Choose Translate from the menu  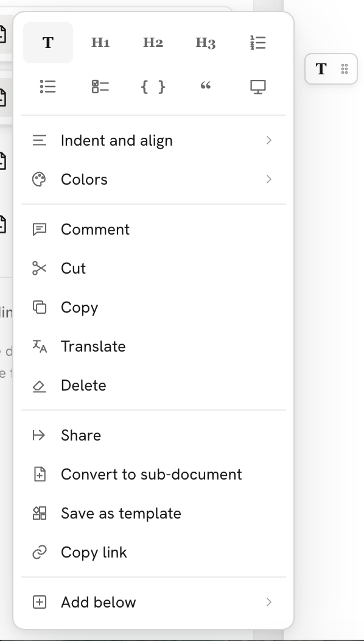[x=153, y=346]
